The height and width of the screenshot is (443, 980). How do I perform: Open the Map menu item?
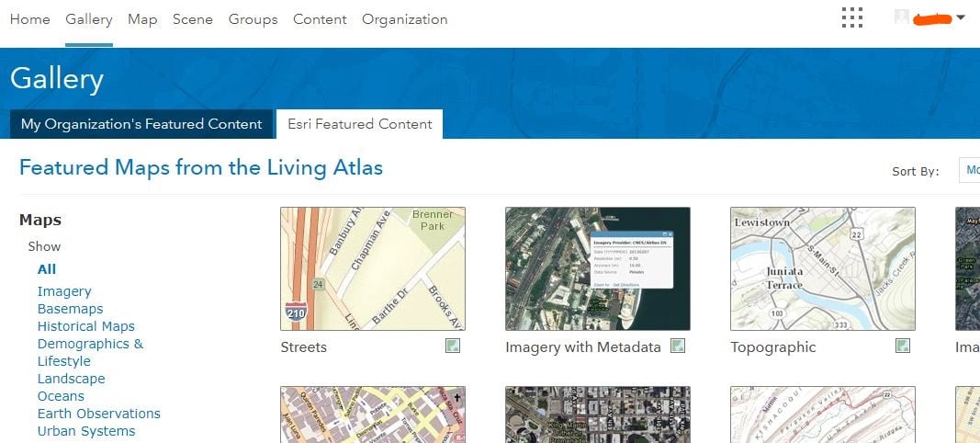pos(142,19)
